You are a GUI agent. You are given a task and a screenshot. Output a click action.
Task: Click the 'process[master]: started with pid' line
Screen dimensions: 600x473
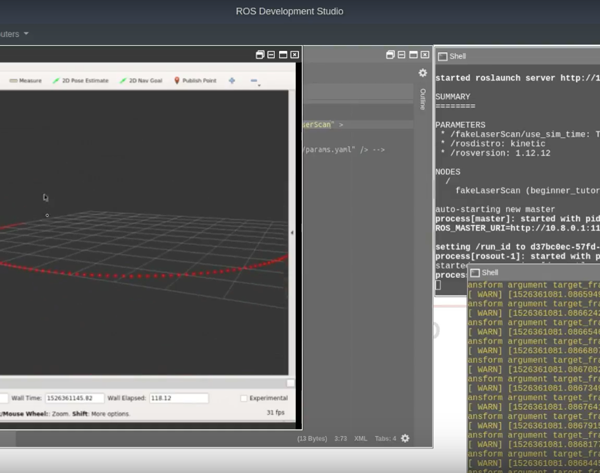coord(517,219)
